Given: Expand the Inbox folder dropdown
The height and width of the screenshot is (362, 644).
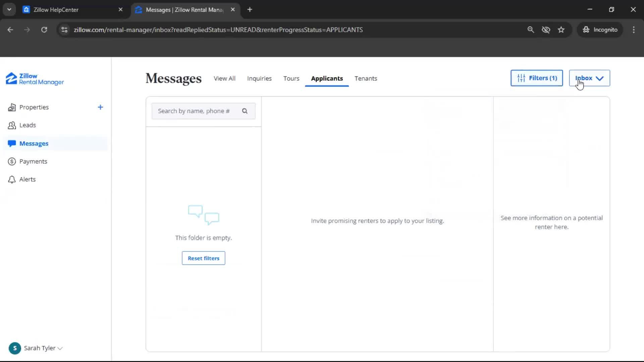Looking at the screenshot, I should (589, 78).
